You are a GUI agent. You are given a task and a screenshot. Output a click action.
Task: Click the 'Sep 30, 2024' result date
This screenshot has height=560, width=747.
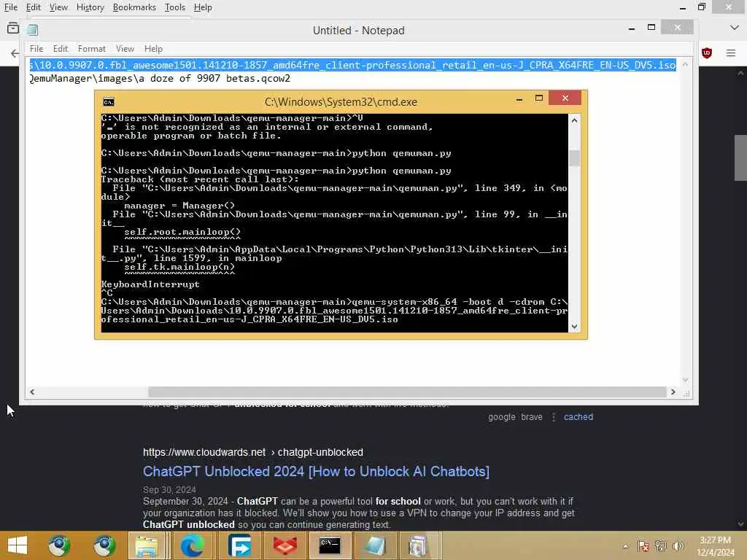pos(169,490)
